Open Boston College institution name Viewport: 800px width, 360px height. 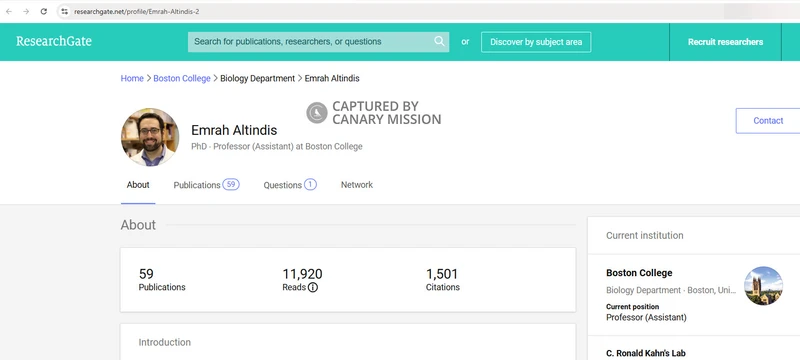(x=639, y=273)
